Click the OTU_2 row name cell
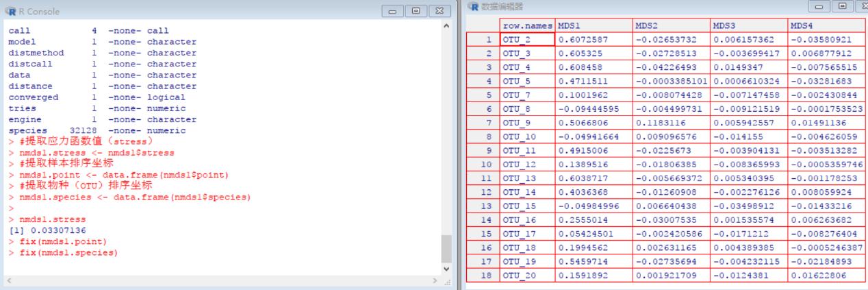The image size is (868, 290). 526,39
